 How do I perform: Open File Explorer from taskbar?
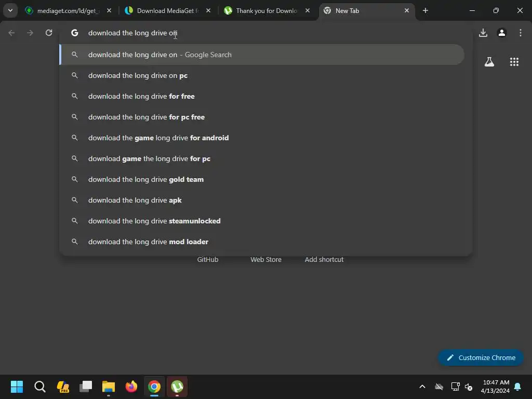pos(109,387)
